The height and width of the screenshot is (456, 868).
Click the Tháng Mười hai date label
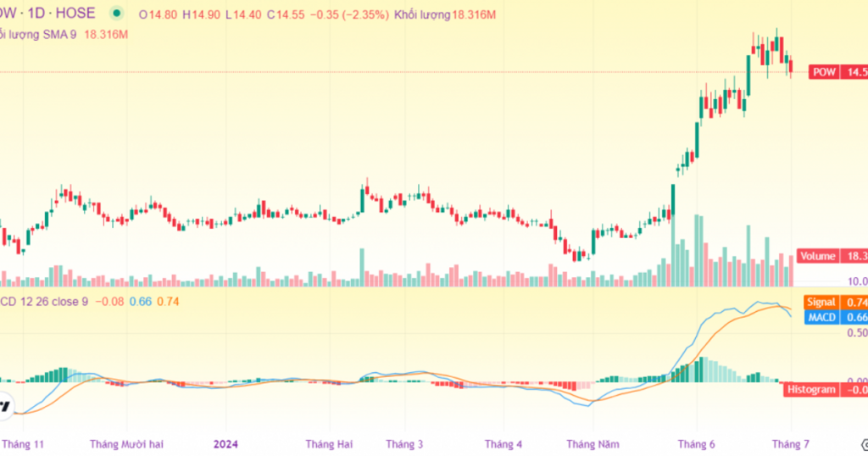point(126,444)
